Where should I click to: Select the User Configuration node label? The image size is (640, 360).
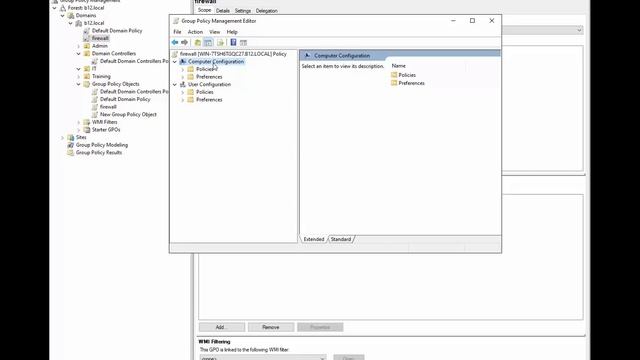[209, 84]
